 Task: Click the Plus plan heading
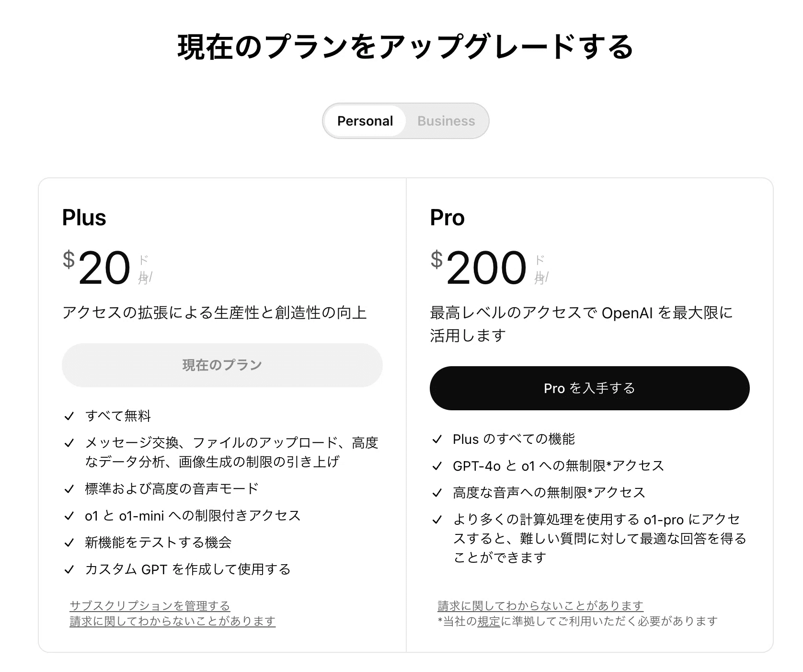pyautogui.click(x=84, y=217)
